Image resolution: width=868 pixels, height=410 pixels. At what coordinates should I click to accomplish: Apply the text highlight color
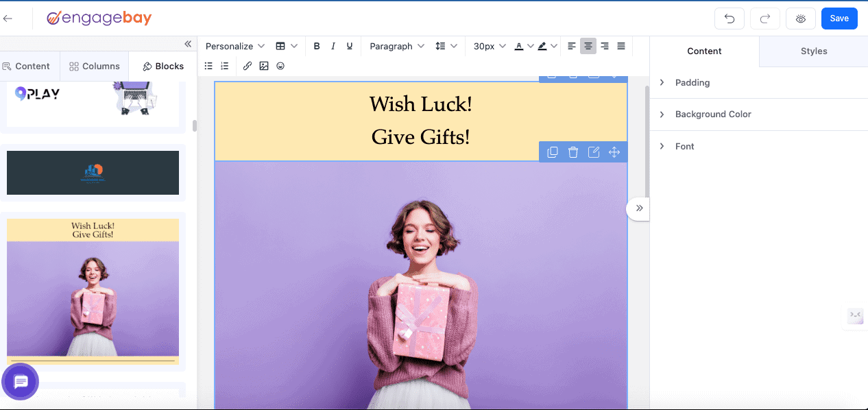(x=542, y=47)
